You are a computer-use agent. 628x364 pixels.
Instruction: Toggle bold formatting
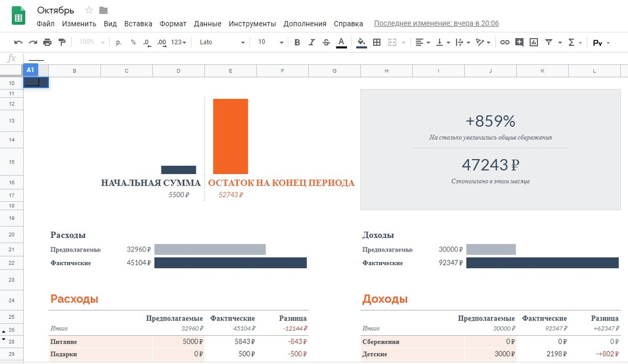coord(297,42)
